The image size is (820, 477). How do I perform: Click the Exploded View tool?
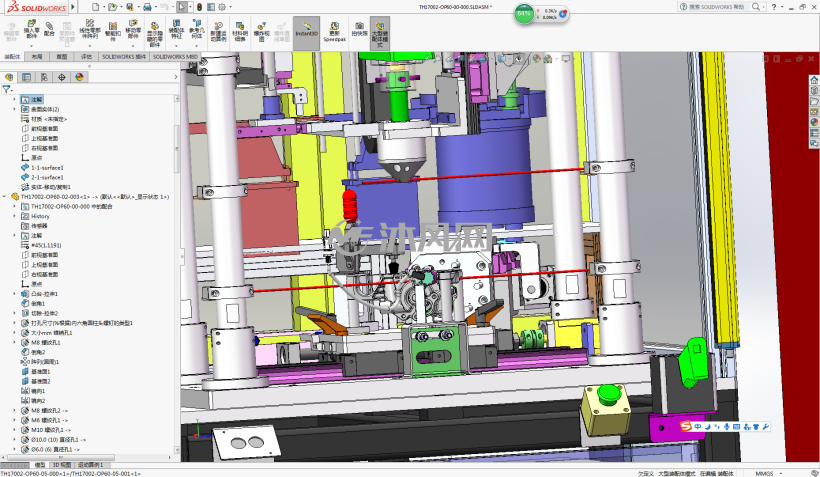261,31
